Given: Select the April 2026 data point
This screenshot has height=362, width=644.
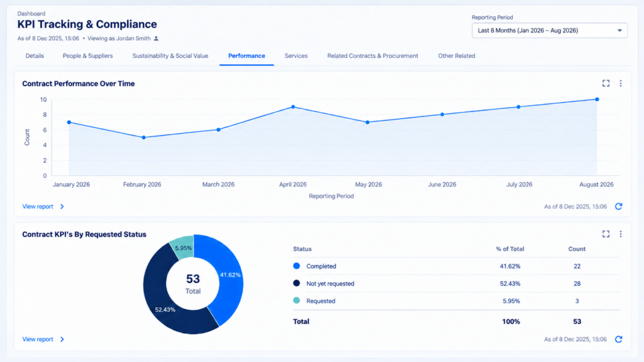Looking at the screenshot, I should [x=293, y=107].
